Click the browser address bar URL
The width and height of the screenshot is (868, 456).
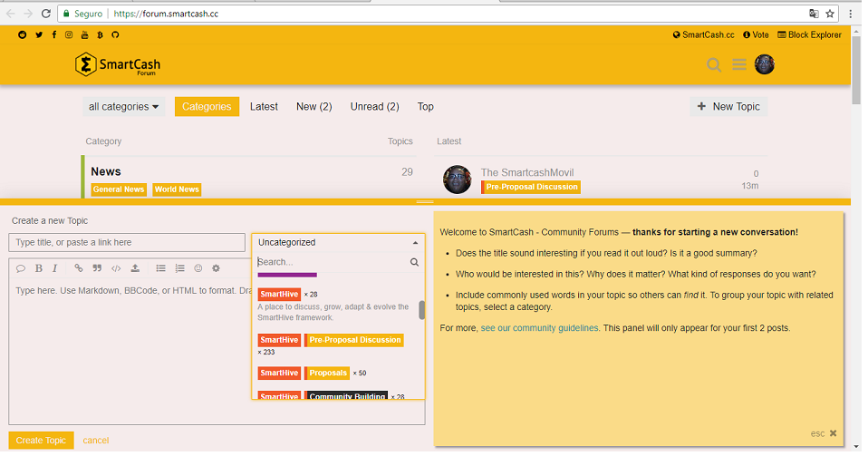pos(166,14)
